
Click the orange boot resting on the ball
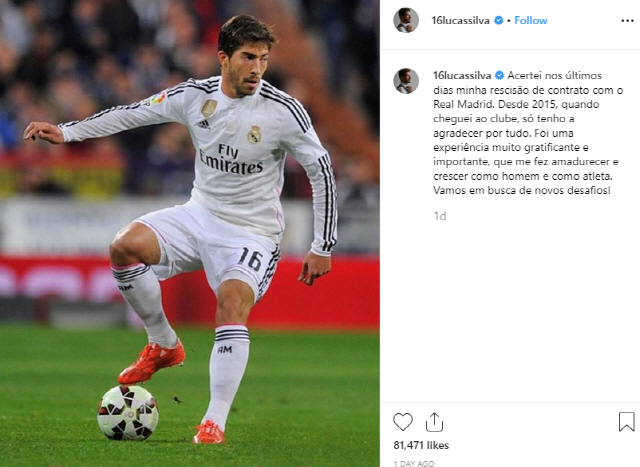click(151, 362)
